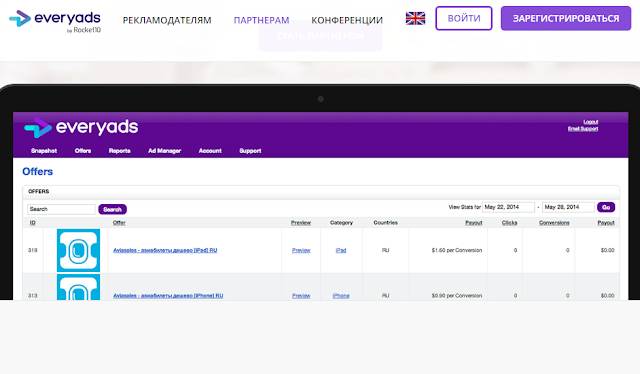Open the Aviasales [iPhone] RU offer link
This screenshot has height=374, width=640.
point(168,296)
